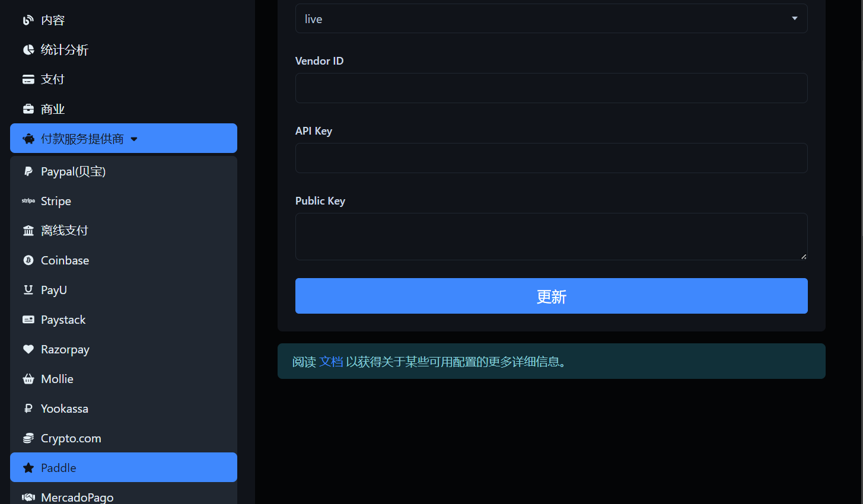Open MercadoPago provider settings

click(123, 495)
